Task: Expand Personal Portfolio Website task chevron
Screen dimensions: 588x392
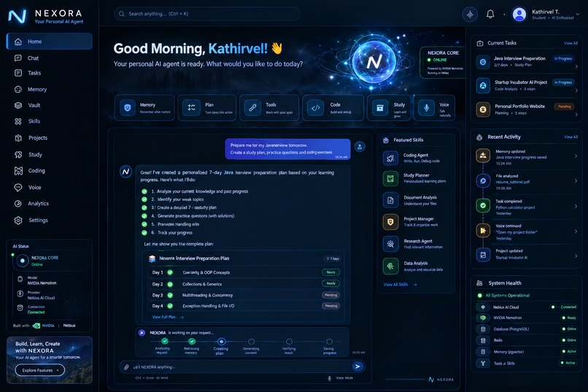Action: tap(576, 115)
